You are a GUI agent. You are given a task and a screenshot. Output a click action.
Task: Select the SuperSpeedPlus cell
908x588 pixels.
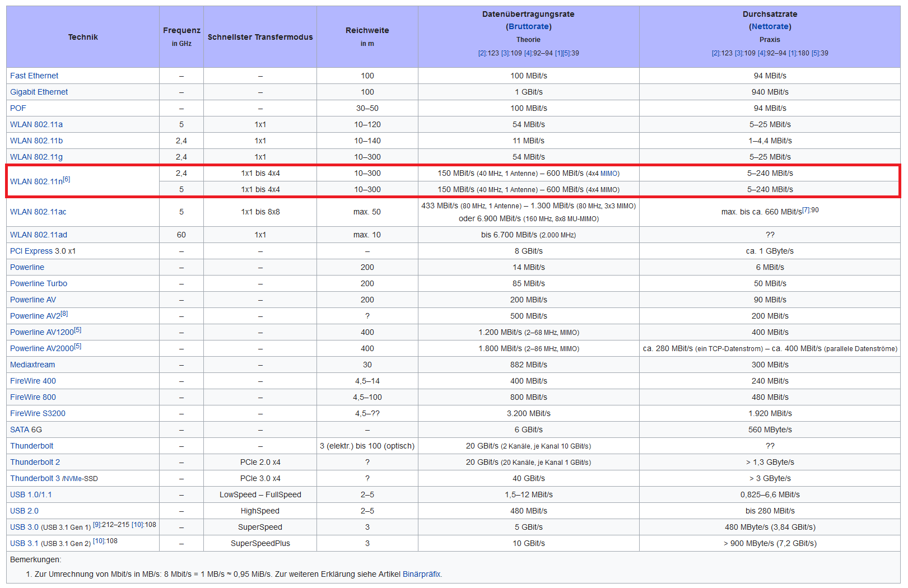point(260,543)
